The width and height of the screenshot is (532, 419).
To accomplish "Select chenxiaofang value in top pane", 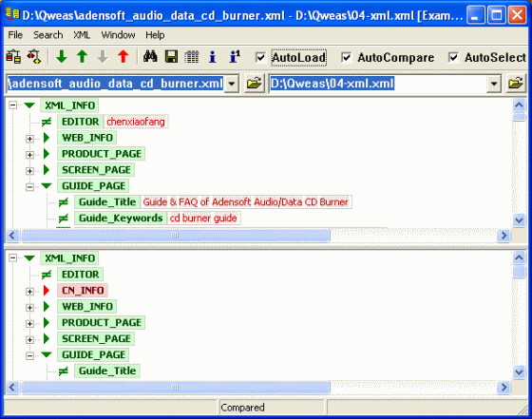I will click(x=136, y=122).
